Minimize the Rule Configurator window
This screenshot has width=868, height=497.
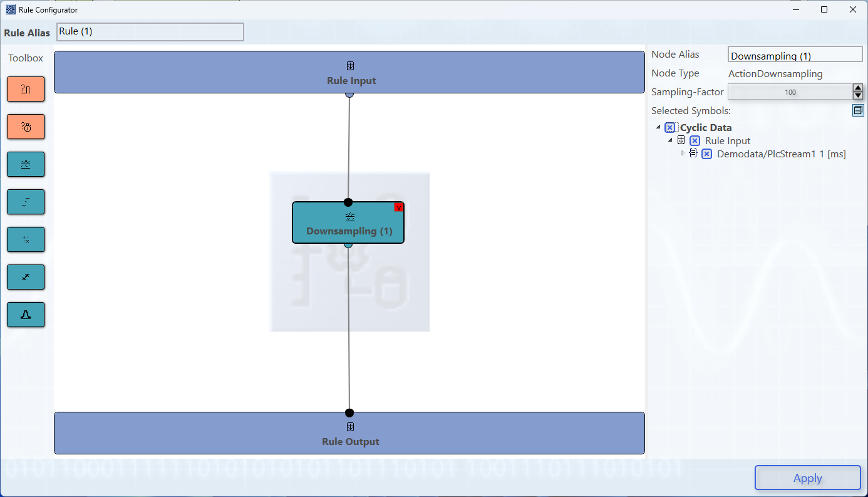[795, 9]
